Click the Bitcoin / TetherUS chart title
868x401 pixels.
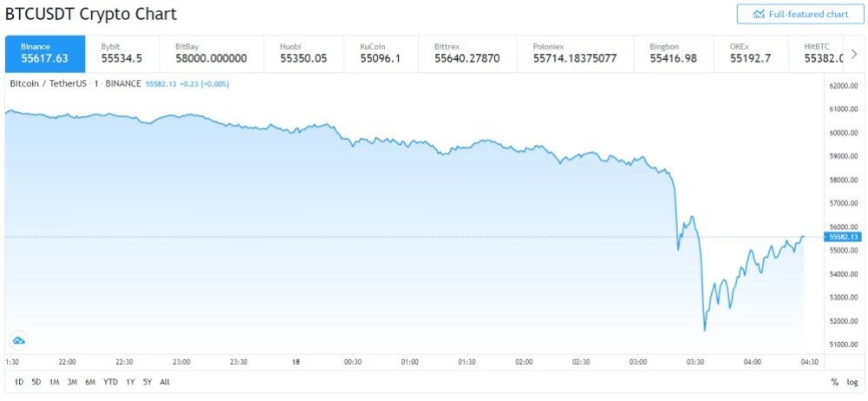click(49, 84)
